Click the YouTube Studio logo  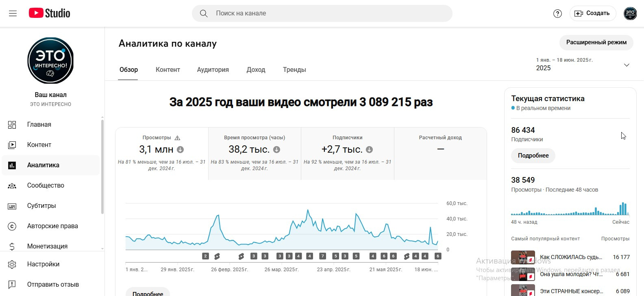pyautogui.click(x=50, y=13)
